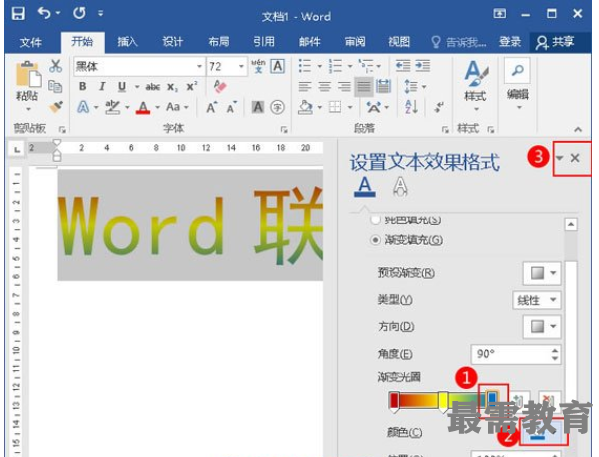Click the Paste clipboard icon
Image resolution: width=599 pixels, height=457 pixels.
[x=28, y=75]
